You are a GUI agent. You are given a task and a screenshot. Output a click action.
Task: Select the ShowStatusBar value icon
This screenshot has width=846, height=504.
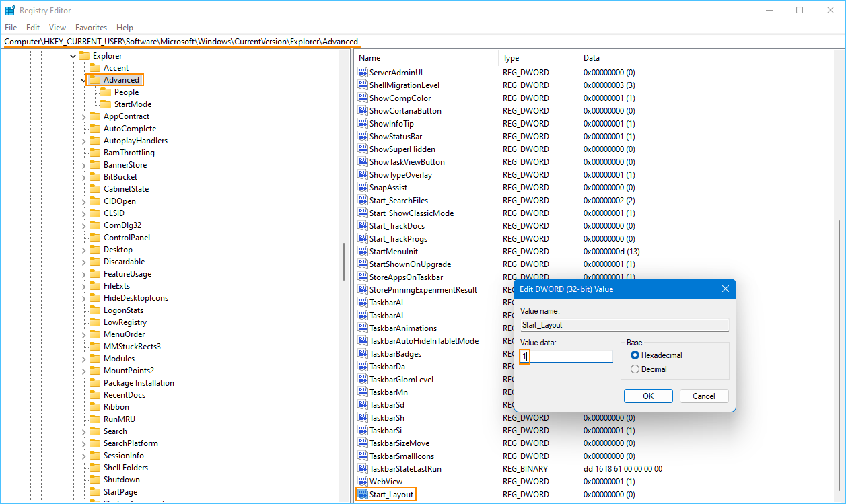(x=363, y=137)
